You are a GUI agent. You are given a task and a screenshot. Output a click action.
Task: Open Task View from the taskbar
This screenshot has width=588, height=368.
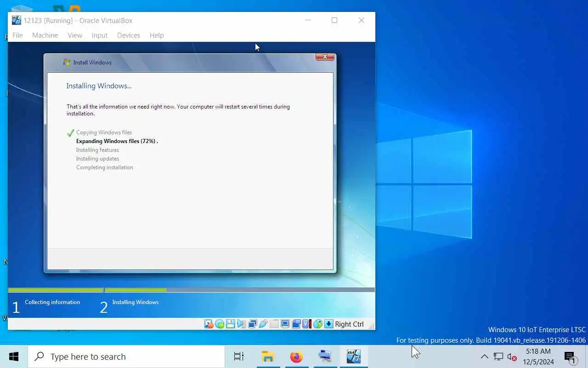(x=239, y=356)
